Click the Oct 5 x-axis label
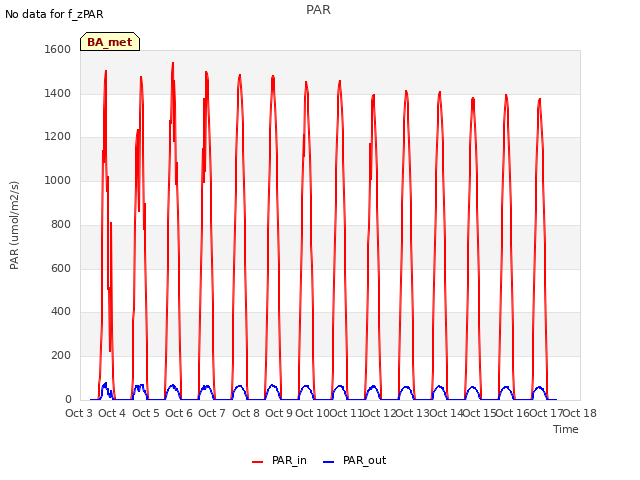 tap(146, 413)
